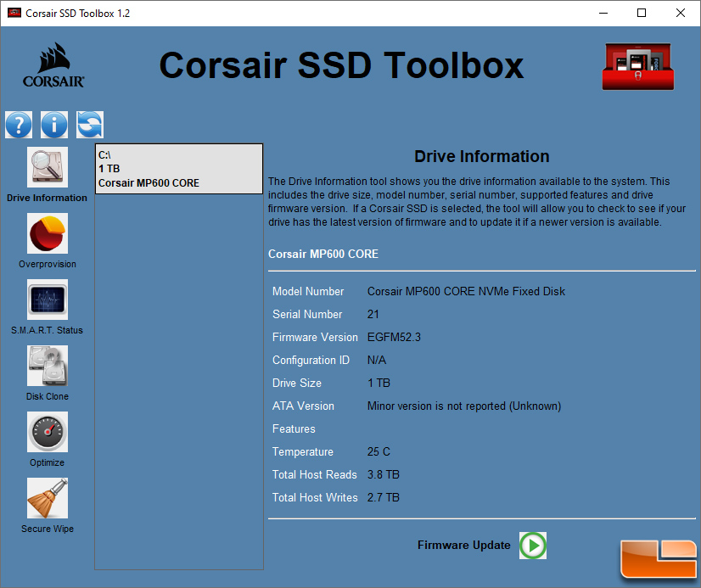The image size is (701, 588).
Task: Open the Overprovision pie chart icon
Action: pos(48,233)
